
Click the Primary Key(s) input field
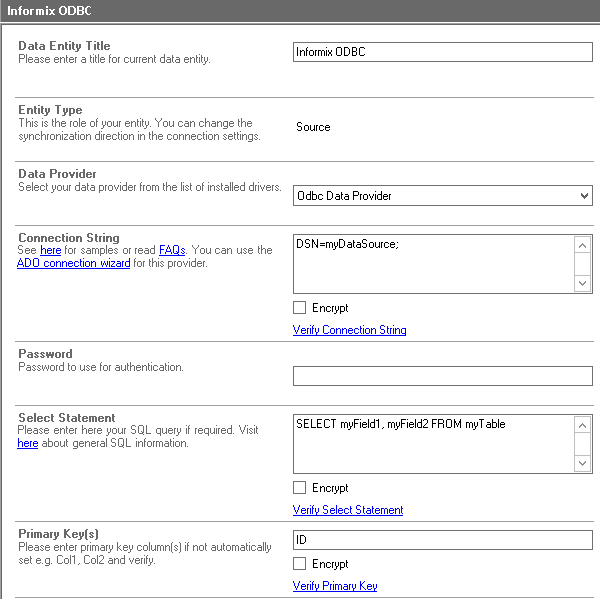coord(442,540)
